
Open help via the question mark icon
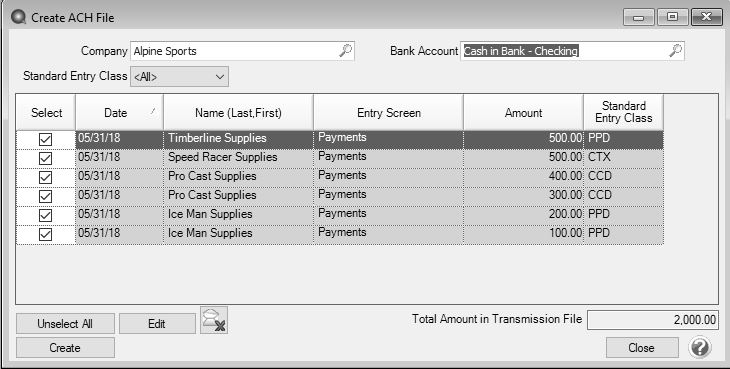700,348
